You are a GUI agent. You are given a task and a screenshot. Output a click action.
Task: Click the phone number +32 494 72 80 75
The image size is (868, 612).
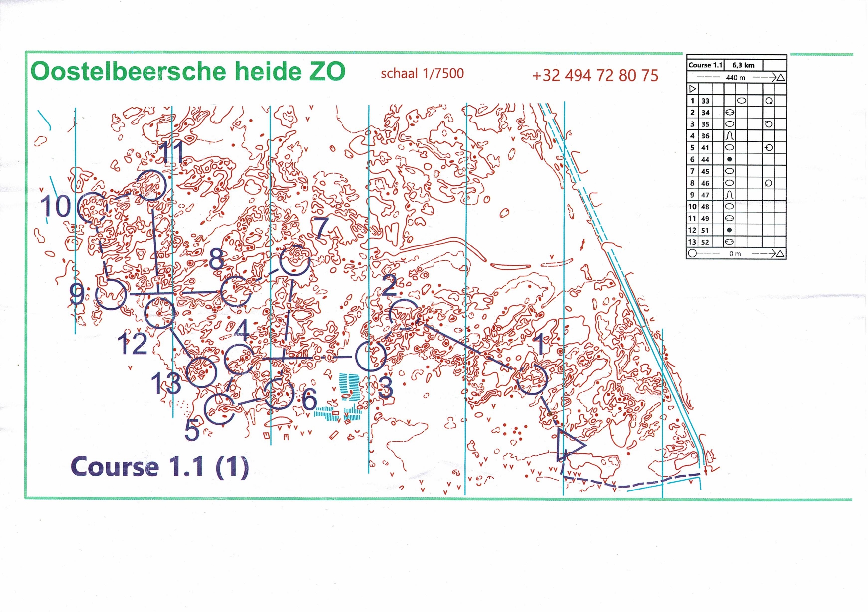coord(595,76)
